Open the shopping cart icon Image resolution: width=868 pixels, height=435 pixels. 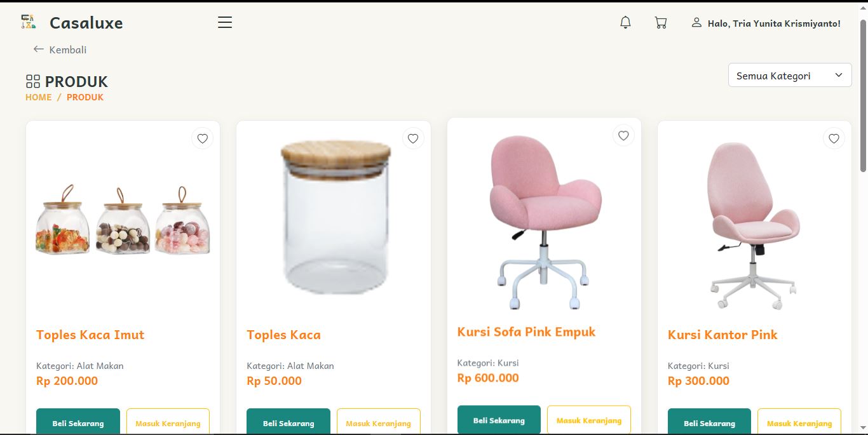(x=661, y=23)
